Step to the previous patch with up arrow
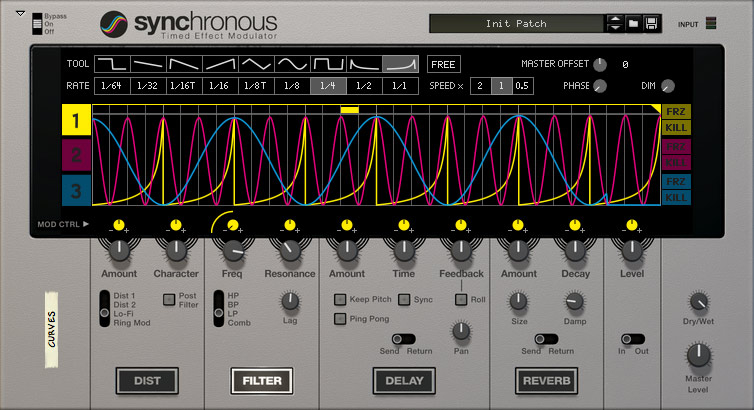 click(614, 19)
